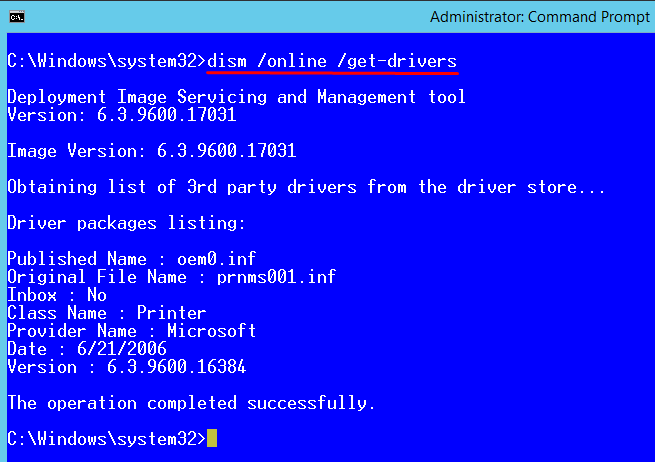Click the Inbox : No line
The height and width of the screenshot is (462, 655).
pyautogui.click(x=57, y=295)
